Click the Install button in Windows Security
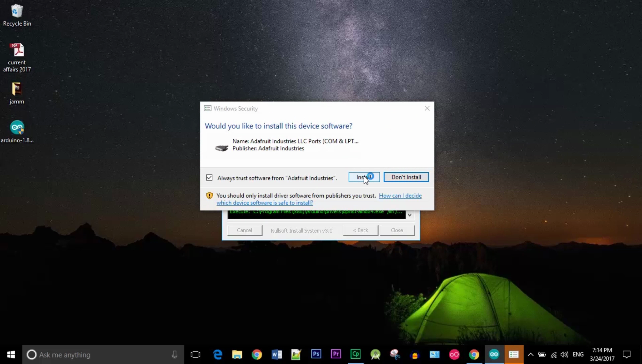The image size is (642, 364). (x=364, y=177)
